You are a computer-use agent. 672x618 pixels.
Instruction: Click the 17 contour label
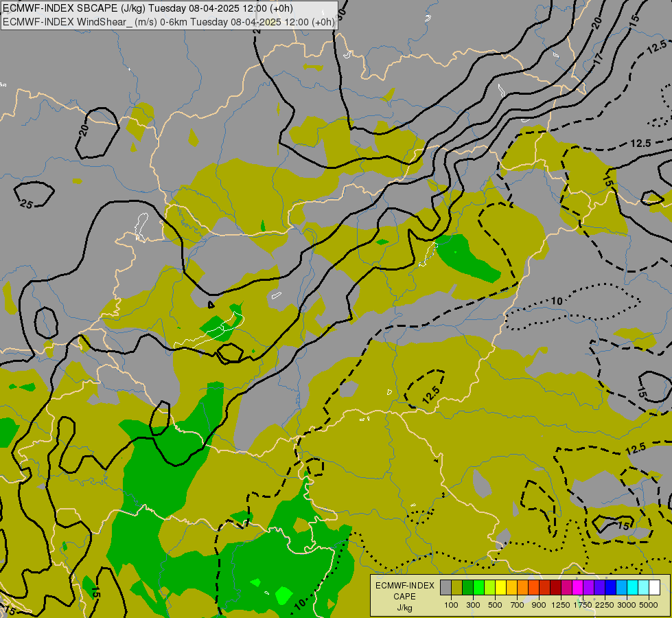point(599,59)
